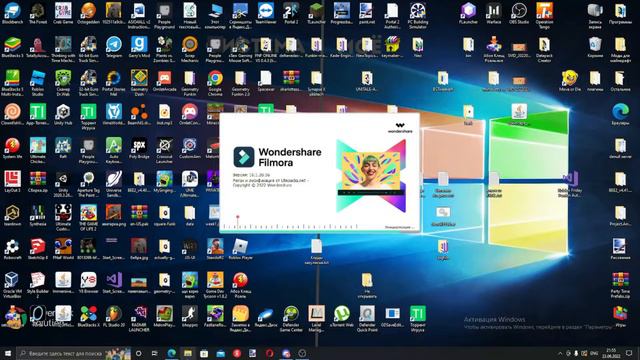Image resolution: width=640 pixels, height=360 pixels.
Task: Select The Forest desktop icon
Action: (x=38, y=13)
